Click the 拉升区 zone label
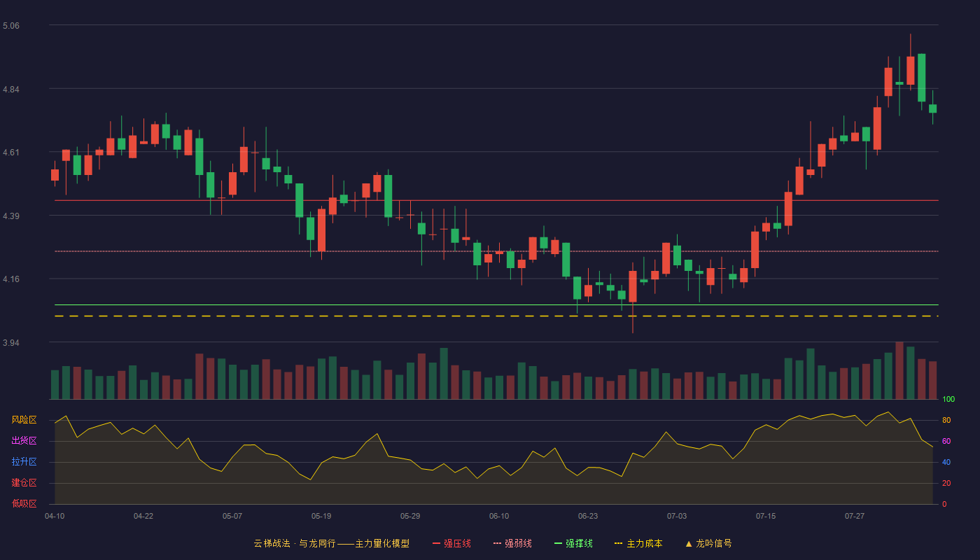980x560 pixels. (24, 462)
